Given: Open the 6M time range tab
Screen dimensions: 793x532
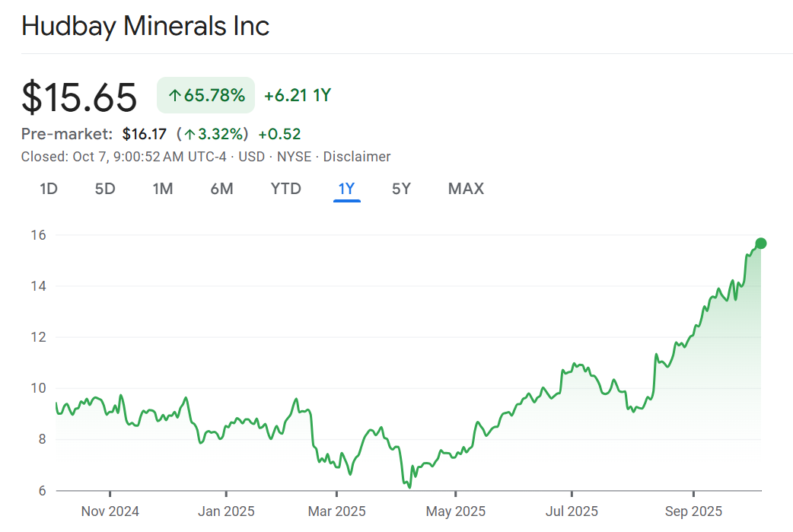Looking at the screenshot, I should click(221, 189).
